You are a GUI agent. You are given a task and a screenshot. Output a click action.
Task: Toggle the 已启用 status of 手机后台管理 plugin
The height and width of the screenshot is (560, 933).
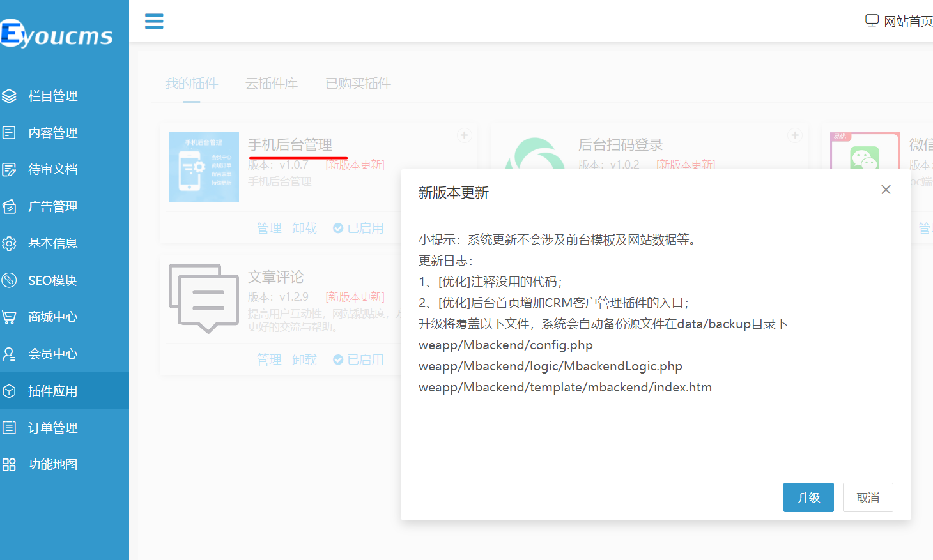point(359,227)
